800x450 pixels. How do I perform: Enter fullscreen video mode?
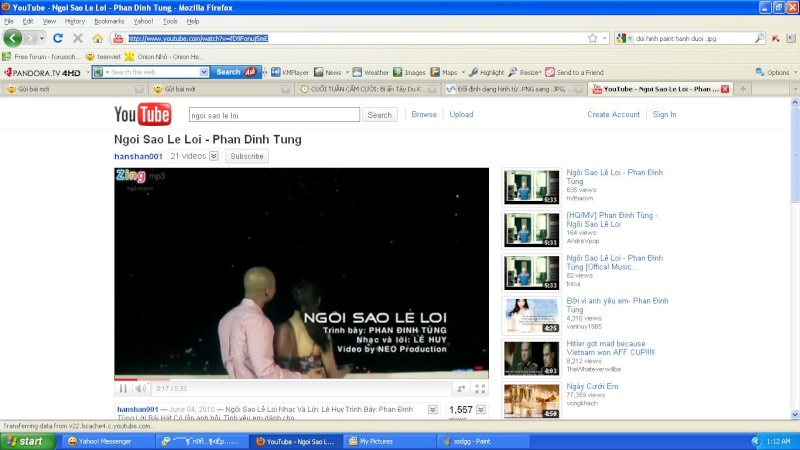tap(480, 389)
